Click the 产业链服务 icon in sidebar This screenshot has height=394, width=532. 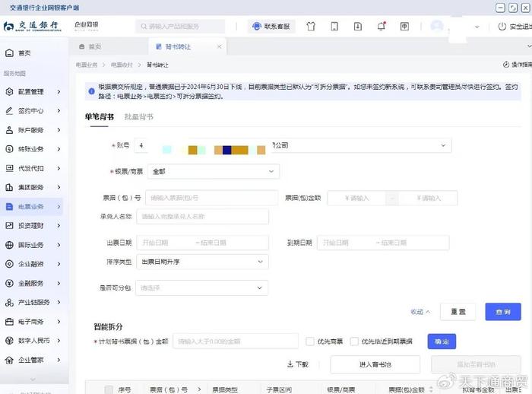click(x=9, y=302)
